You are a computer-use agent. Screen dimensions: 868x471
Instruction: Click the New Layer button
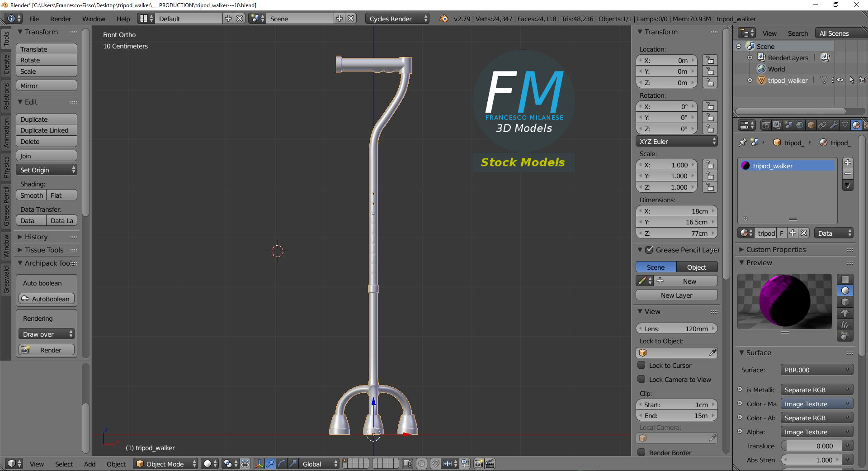click(676, 295)
